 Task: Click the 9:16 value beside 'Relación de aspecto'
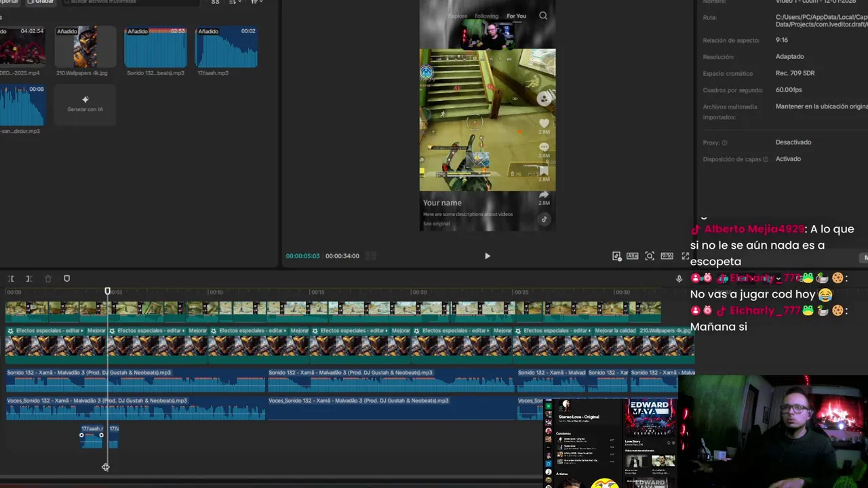[781, 40]
